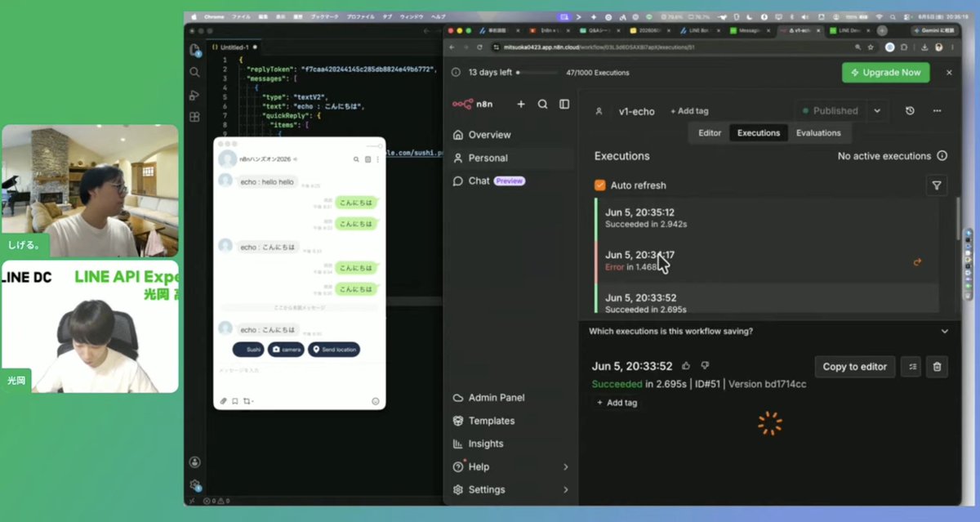Open VS Code Search icon
Screen dimensions: 980x522
point(194,72)
